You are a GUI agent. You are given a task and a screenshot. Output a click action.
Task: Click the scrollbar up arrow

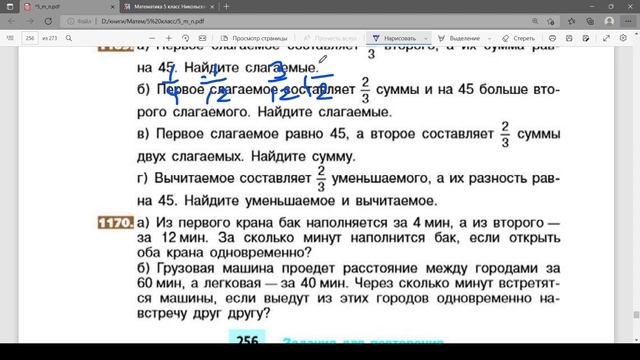(636, 33)
